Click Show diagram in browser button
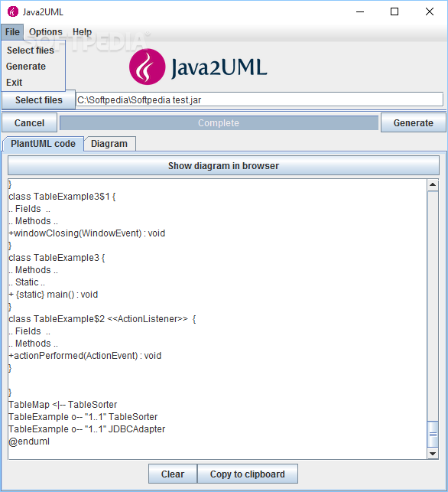Screen dimensions: 448x492 point(223,166)
